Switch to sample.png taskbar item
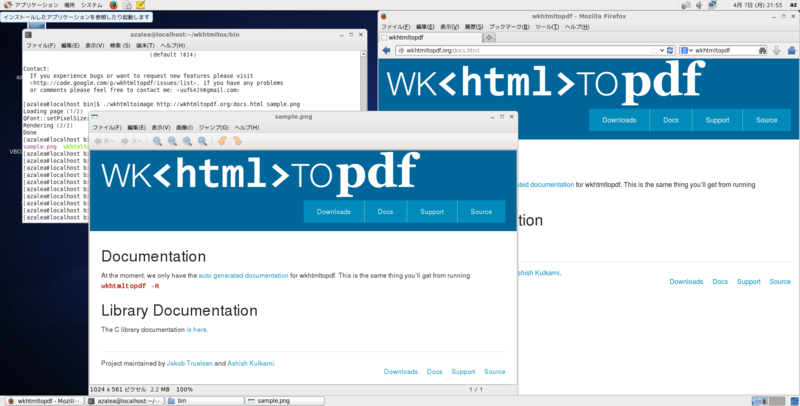 coord(284,401)
